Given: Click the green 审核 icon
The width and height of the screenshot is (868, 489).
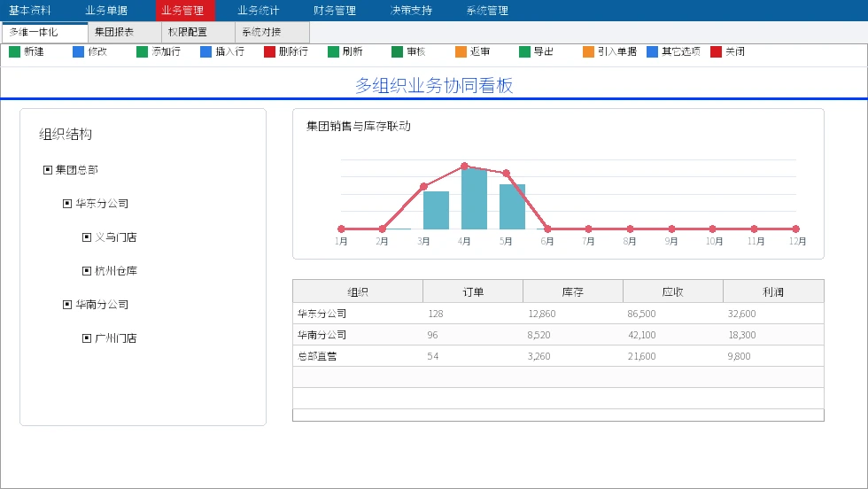Looking at the screenshot, I should (397, 52).
